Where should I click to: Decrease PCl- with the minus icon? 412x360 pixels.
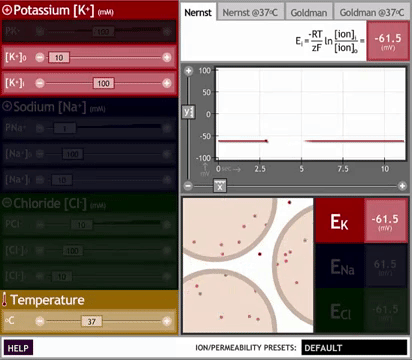40,225
